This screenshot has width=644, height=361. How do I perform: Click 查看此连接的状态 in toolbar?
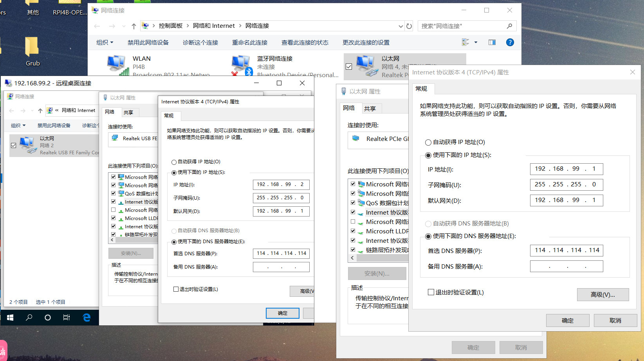pyautogui.click(x=305, y=42)
